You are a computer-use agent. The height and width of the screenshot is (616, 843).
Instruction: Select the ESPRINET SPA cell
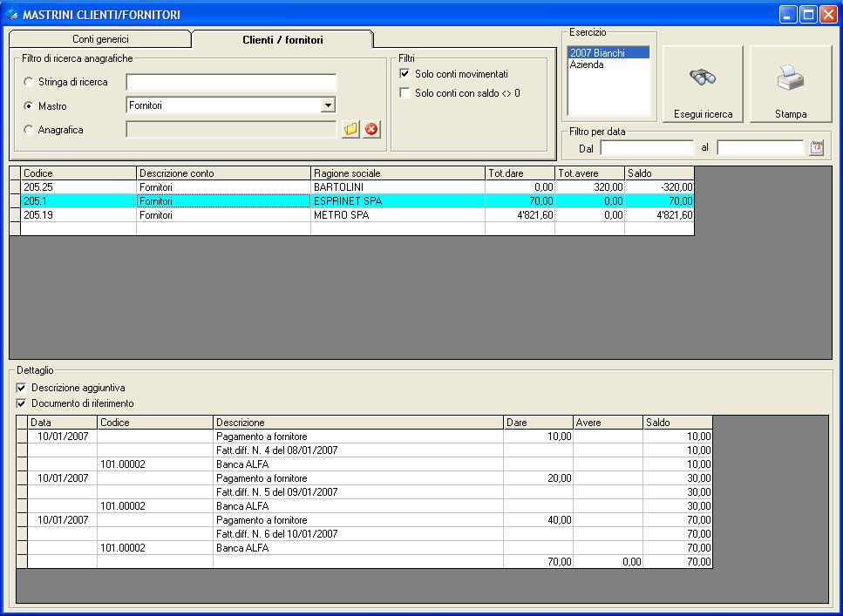pos(398,201)
